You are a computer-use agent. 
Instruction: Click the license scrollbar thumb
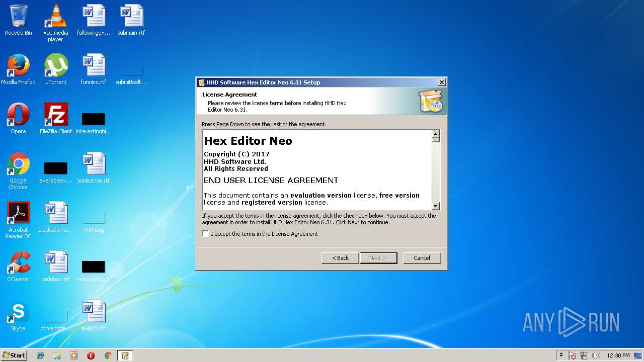pos(436,140)
